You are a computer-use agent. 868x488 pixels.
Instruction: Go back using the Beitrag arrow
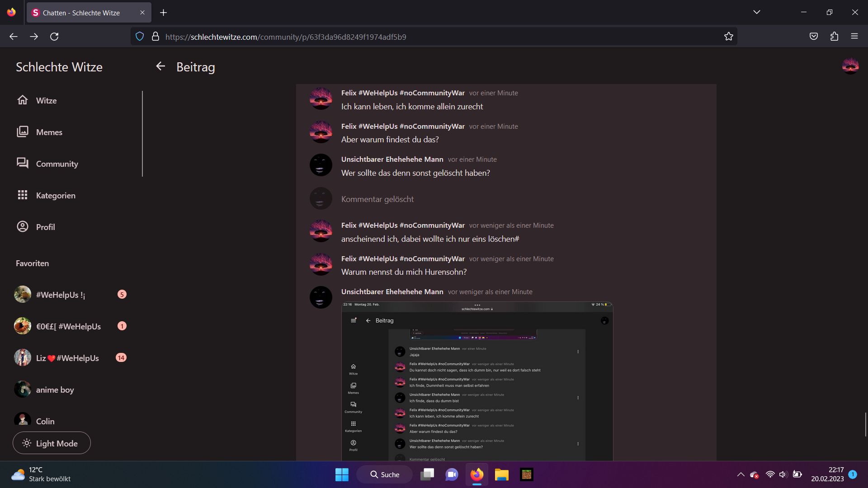pyautogui.click(x=160, y=66)
